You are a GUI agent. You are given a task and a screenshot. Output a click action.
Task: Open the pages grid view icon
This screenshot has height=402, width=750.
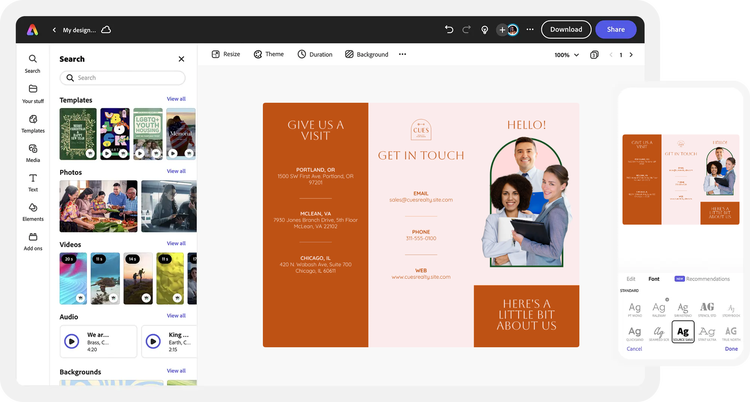(x=594, y=55)
